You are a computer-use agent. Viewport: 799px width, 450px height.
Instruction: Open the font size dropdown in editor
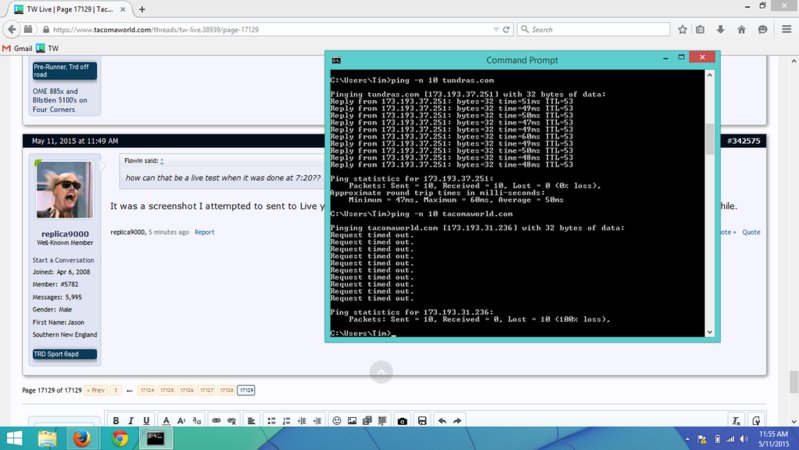(181, 420)
